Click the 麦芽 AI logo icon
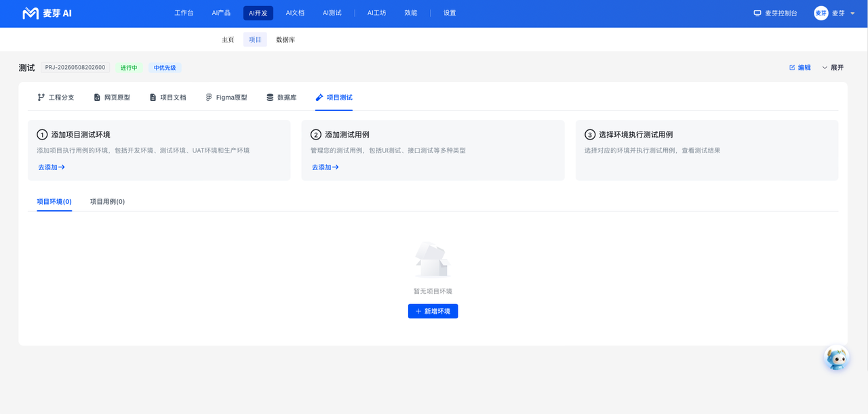Screen dimensions: 868x414 click(x=31, y=13)
